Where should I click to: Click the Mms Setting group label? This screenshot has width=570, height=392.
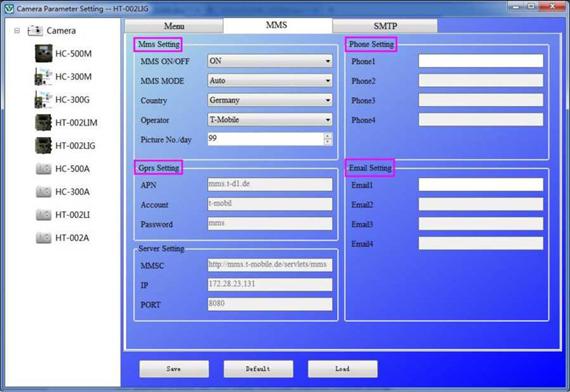pyautogui.click(x=158, y=44)
